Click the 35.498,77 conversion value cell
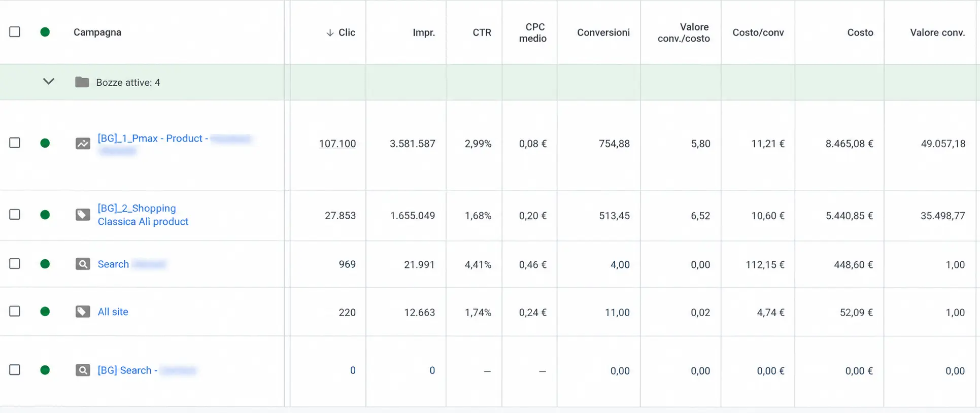The image size is (980, 413). coord(943,216)
